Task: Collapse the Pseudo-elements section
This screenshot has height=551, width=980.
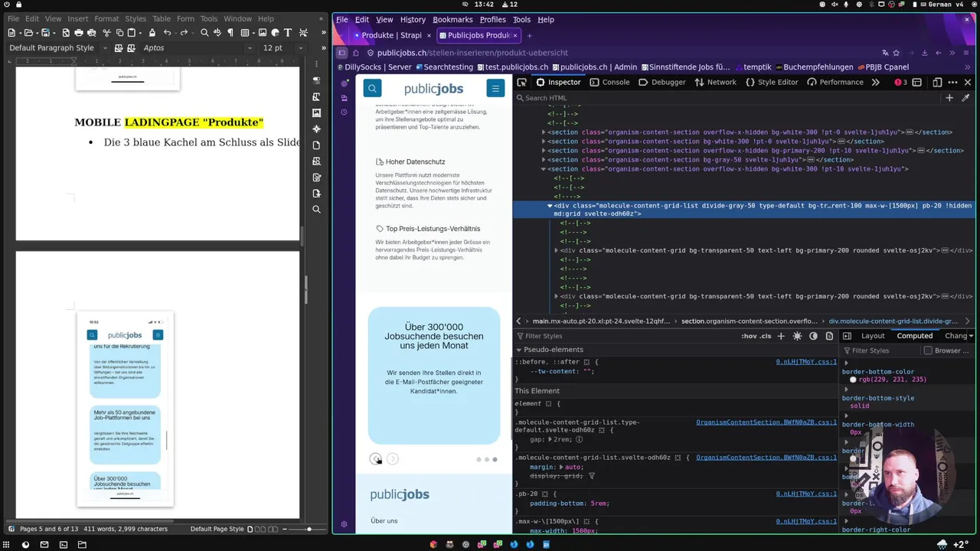Action: 518,350
